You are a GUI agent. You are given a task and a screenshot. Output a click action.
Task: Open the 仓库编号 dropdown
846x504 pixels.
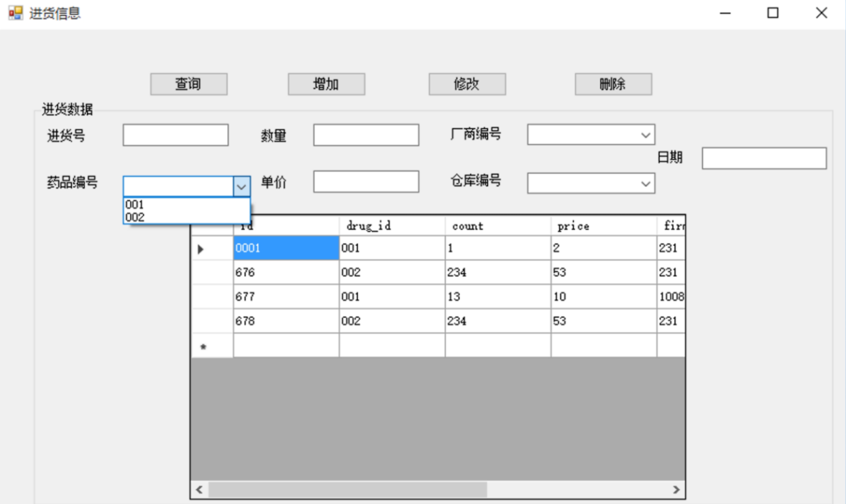(645, 183)
